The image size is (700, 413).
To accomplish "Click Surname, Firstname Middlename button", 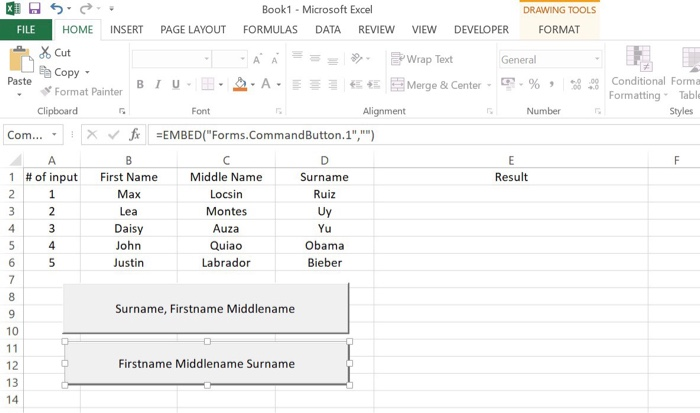I will point(205,309).
